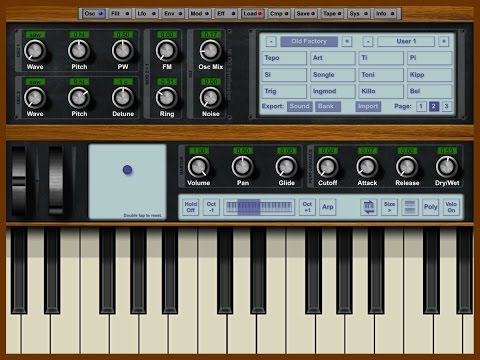This screenshot has height=360, width=480.
Task: Click the Cutoff knob
Action: point(327,166)
